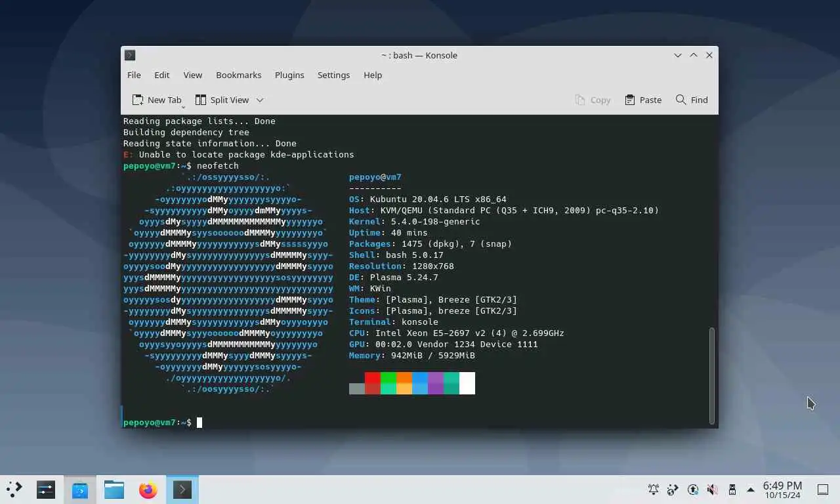Click the 'Packages: 1475 (dpkg), 7 (snap)' line

pyautogui.click(x=430, y=244)
